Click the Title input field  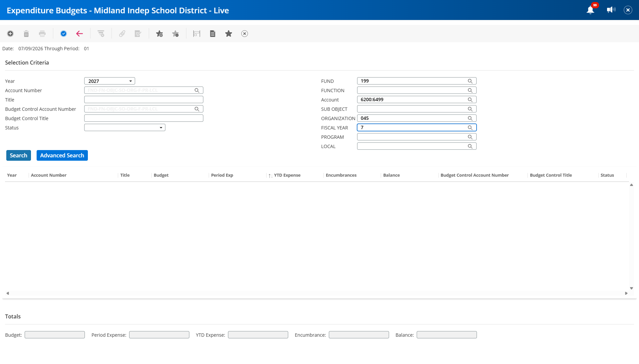pos(144,100)
